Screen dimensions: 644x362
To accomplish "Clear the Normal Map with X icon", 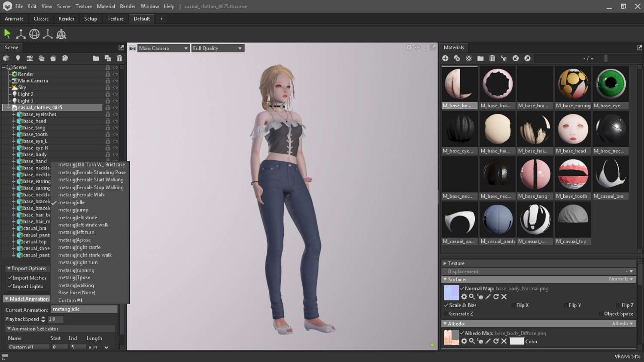I will click(504, 297).
